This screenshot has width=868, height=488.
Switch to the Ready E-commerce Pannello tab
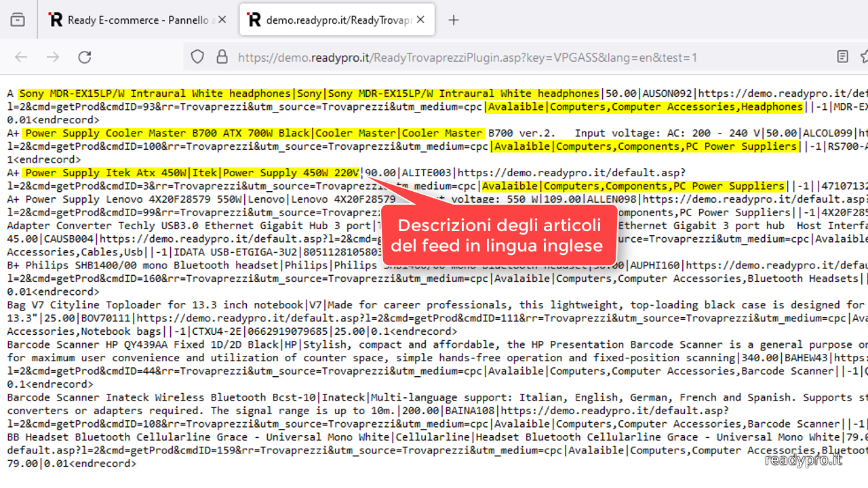click(x=138, y=20)
